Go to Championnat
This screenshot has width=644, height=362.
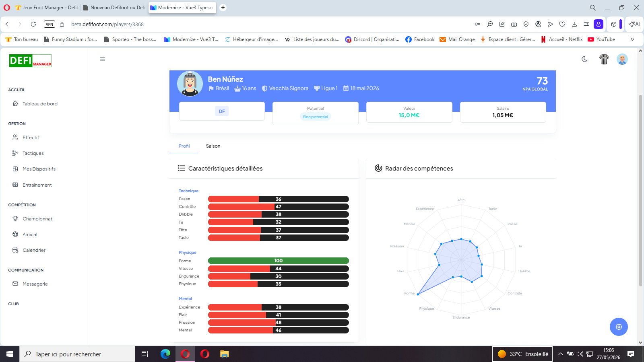point(37,219)
